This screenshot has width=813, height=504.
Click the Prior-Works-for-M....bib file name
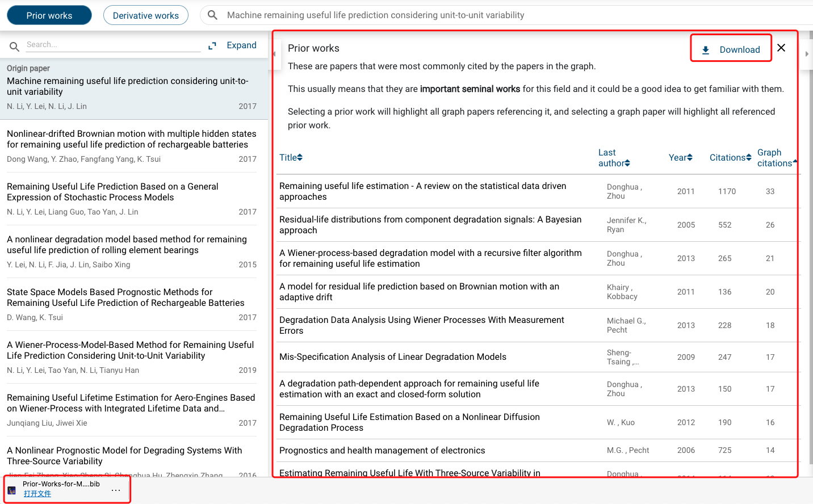61,484
